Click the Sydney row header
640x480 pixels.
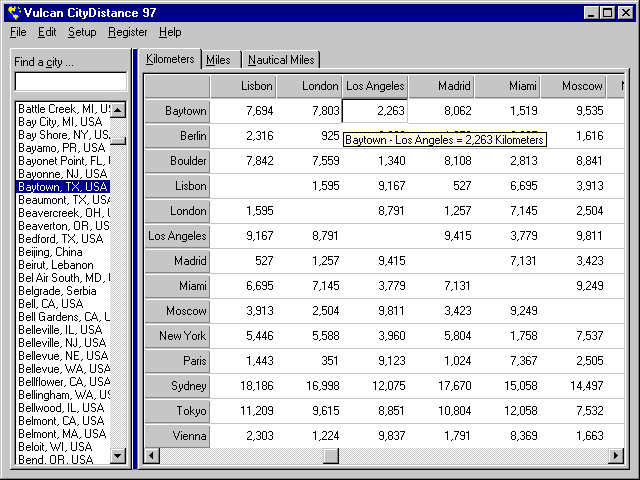tap(178, 386)
